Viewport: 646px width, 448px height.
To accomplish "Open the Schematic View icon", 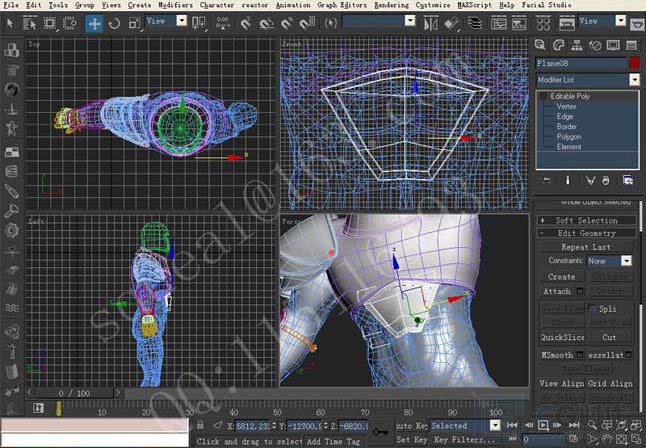I will (519, 23).
